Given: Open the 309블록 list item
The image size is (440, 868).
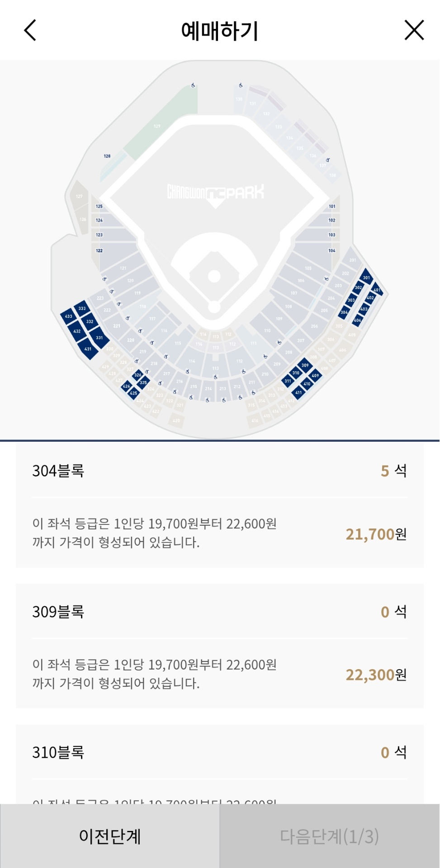Looking at the screenshot, I should click(58, 612).
